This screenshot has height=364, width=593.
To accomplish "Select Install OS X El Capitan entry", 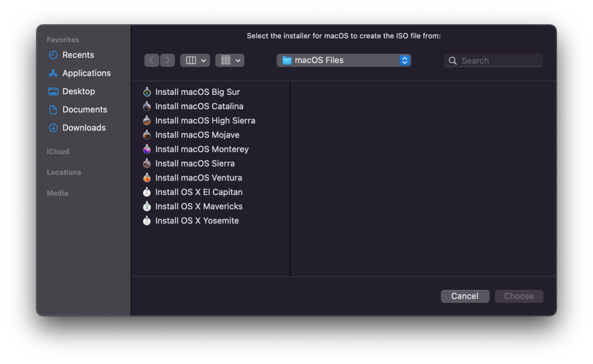I will click(x=199, y=192).
